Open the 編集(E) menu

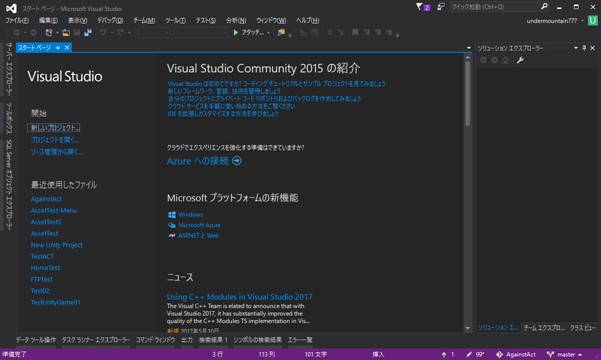click(x=48, y=20)
